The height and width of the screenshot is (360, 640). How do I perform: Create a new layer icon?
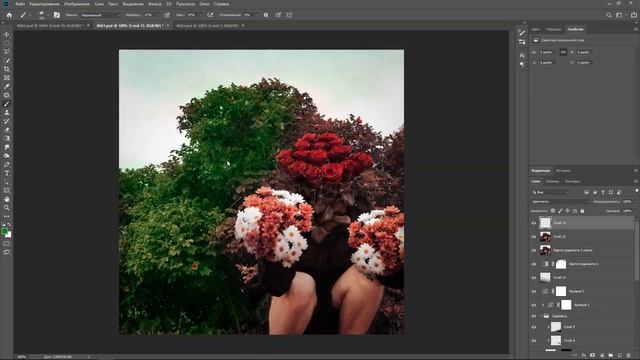pos(620,356)
